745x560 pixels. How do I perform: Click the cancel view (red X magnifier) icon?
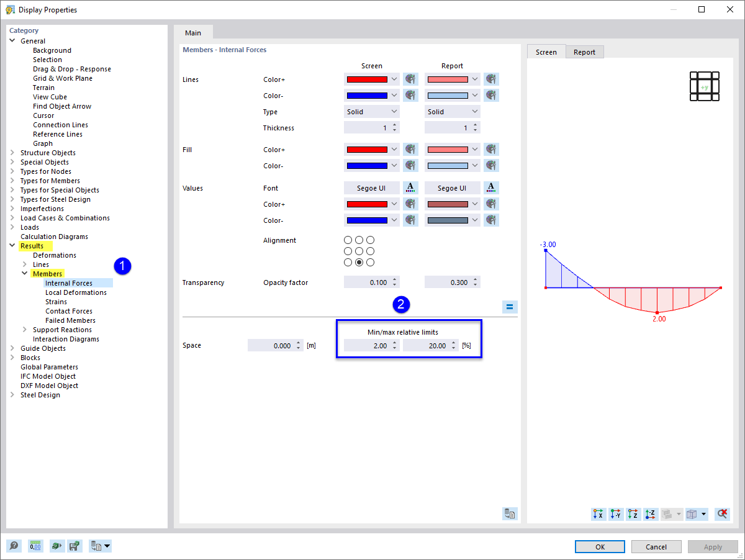point(722,514)
